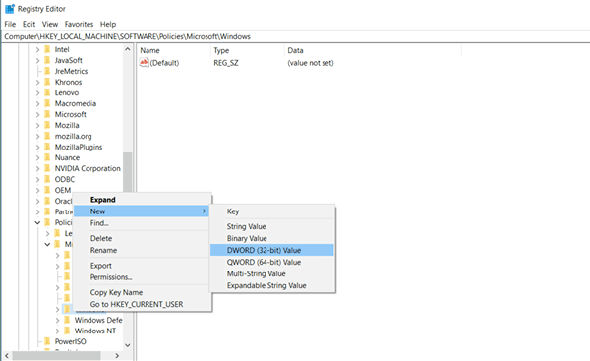
Task: Expand the ODBC key
Action: tap(37, 180)
